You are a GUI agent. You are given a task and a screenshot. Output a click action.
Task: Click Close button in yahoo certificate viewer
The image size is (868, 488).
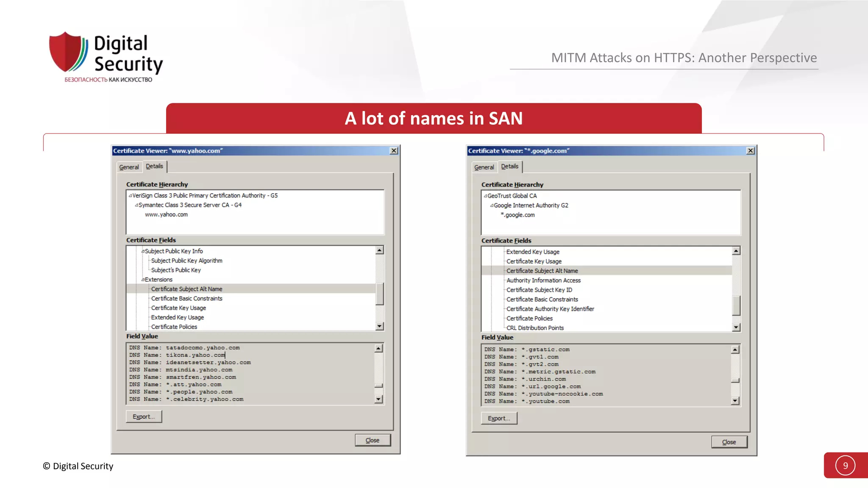pos(373,440)
